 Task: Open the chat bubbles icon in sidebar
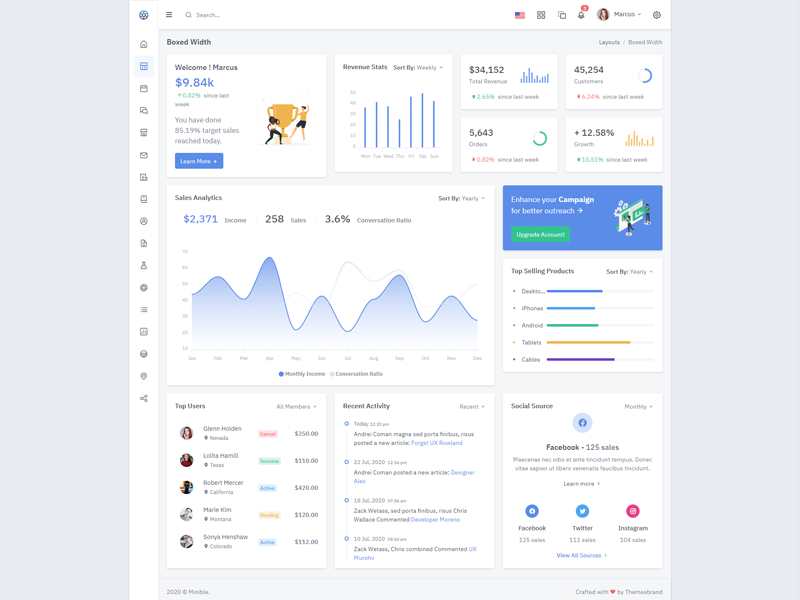(144, 111)
